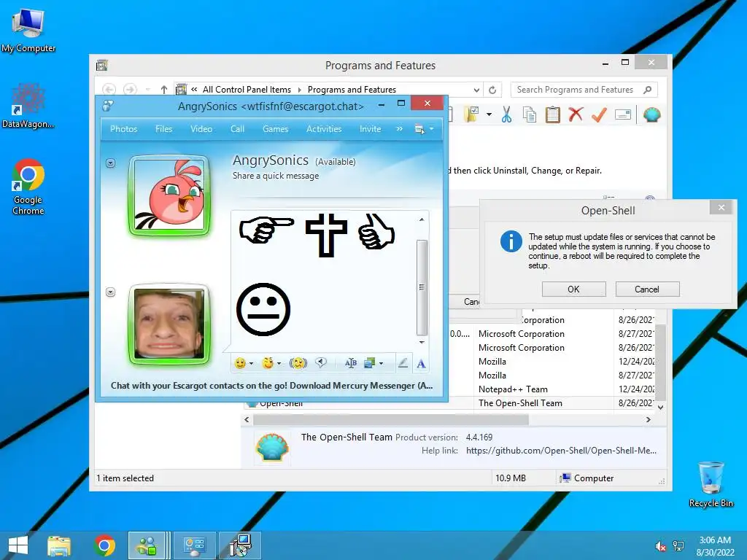
Task: Select the handwriting pen tool icon
Action: point(403,363)
